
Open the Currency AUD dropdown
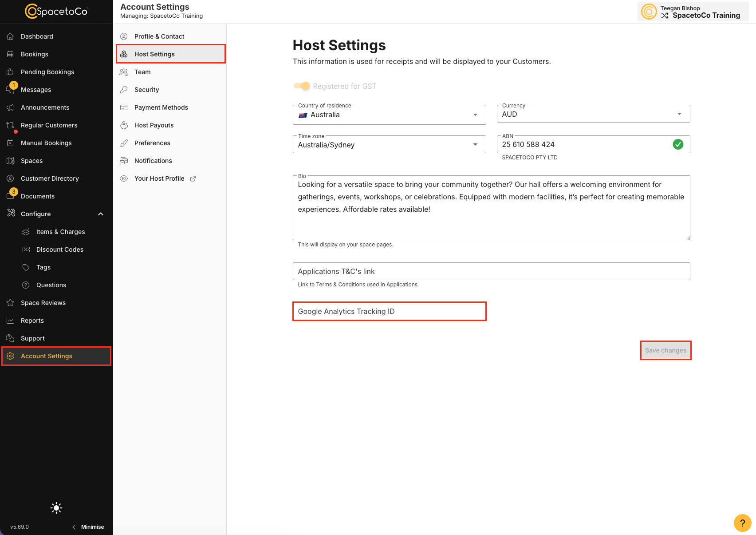593,114
